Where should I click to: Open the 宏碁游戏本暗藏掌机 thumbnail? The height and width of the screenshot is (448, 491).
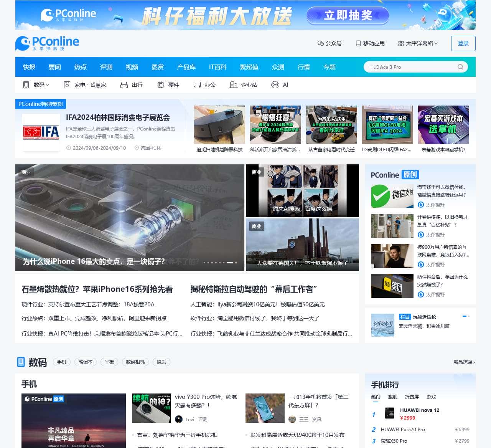(443, 125)
